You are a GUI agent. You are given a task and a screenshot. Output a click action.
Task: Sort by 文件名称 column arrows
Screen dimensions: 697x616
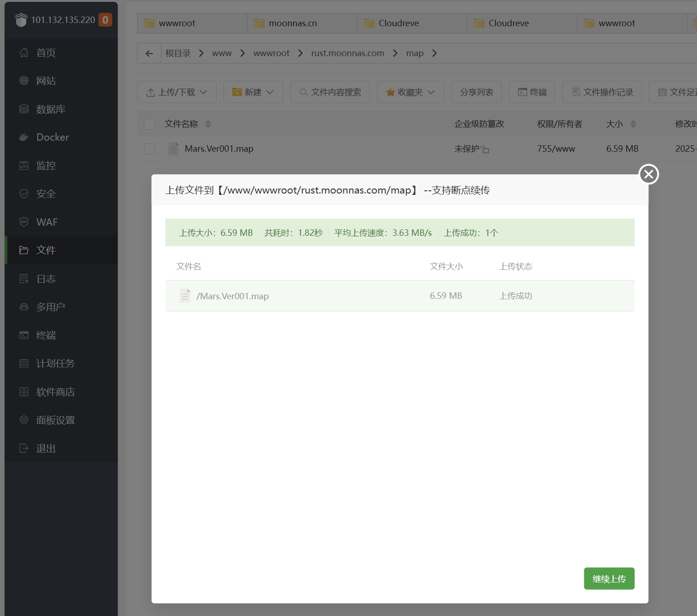[x=208, y=124]
